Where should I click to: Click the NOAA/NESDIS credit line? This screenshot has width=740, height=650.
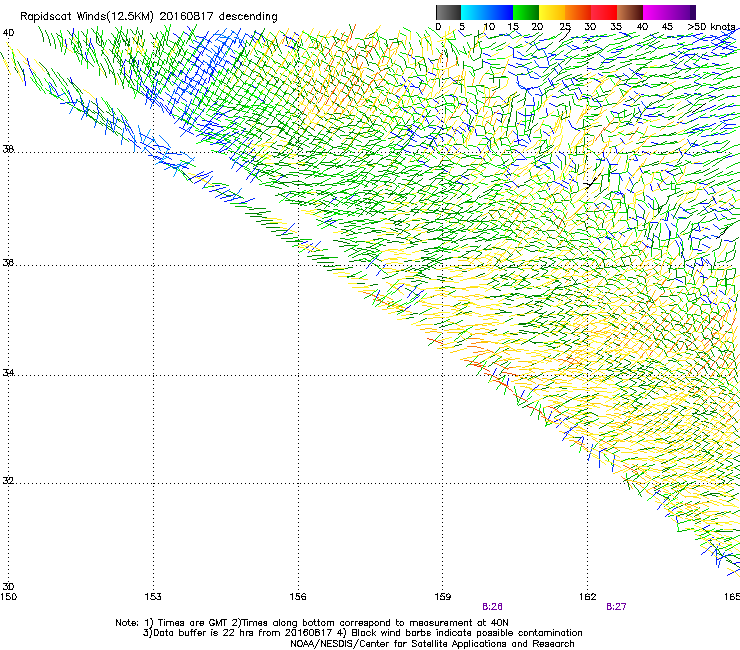[x=432, y=643]
